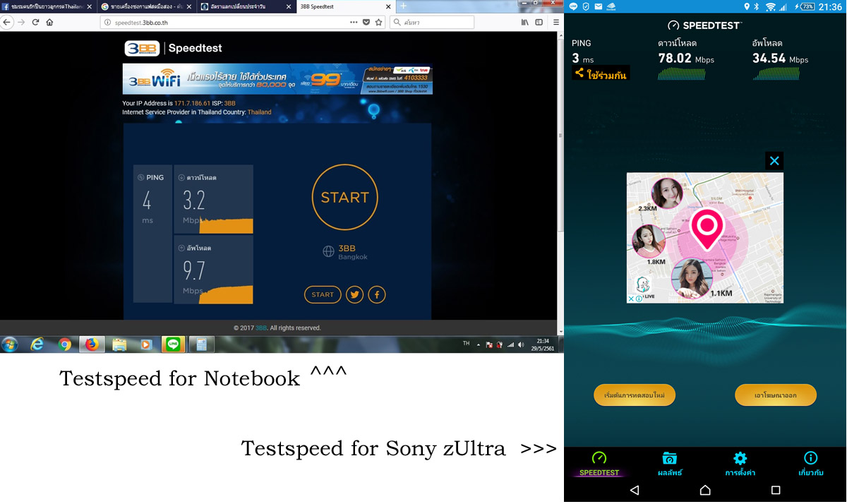Select the SPEEDTEST bottom tab
This screenshot has width=847, height=504.
pos(599,464)
